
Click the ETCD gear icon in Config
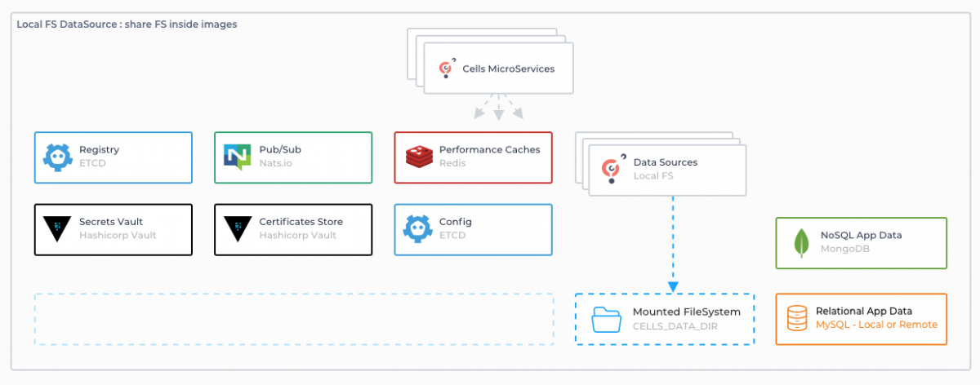(417, 229)
